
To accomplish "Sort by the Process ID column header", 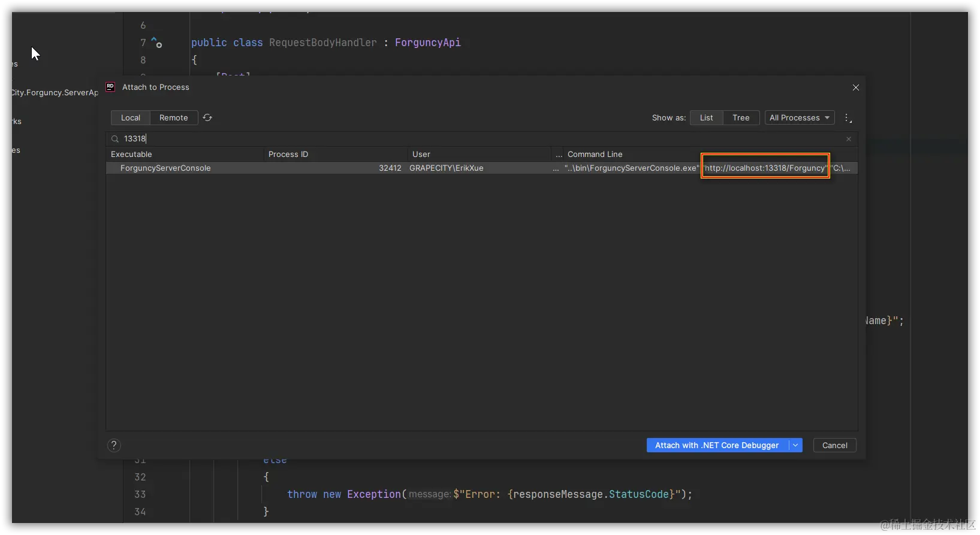I will click(x=335, y=155).
